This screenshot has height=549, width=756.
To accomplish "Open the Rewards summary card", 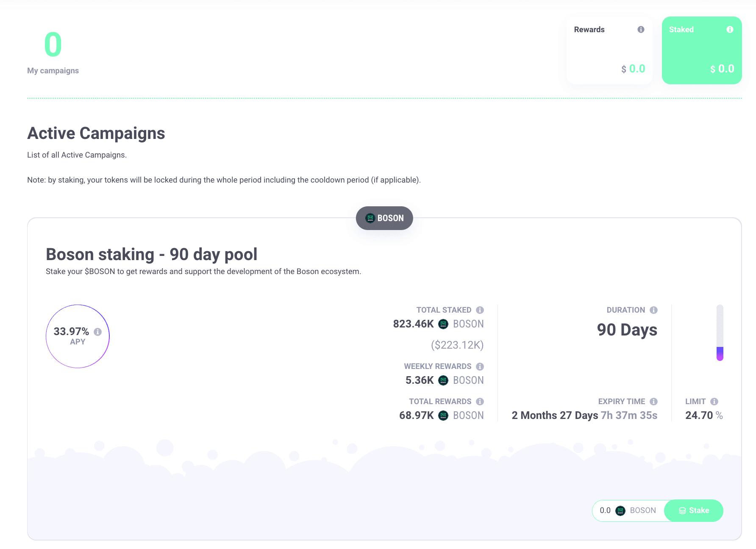I will [609, 50].
